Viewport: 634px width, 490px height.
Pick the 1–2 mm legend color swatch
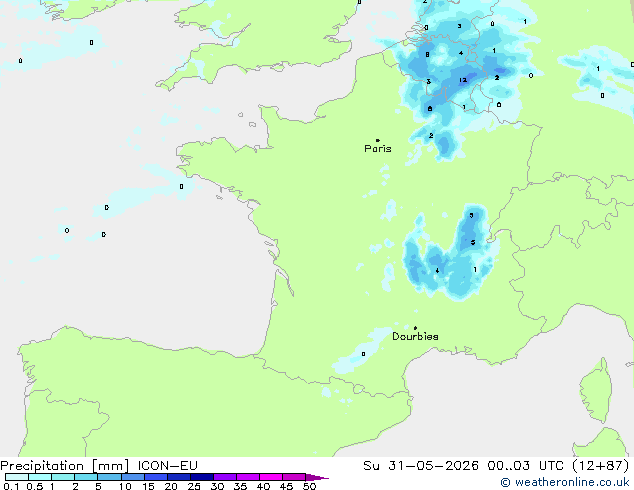tap(63, 477)
